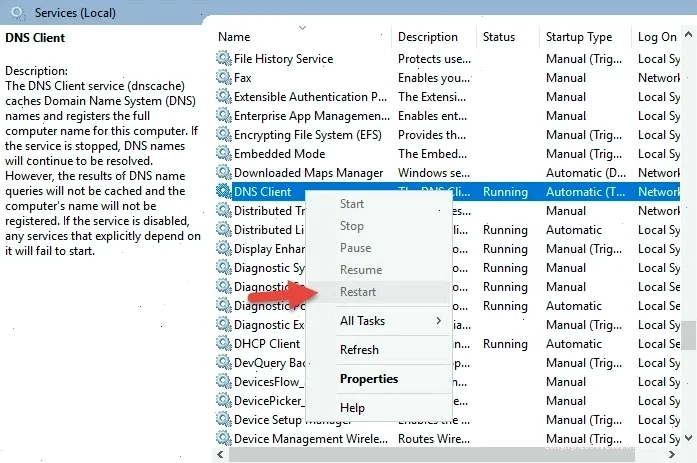Click the vertical scrollbar thumb

(689, 335)
